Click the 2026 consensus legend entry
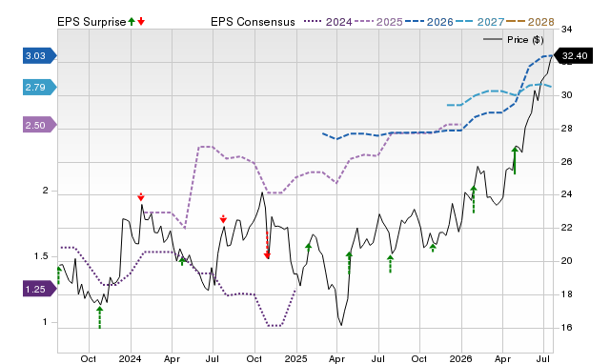 (x=429, y=22)
